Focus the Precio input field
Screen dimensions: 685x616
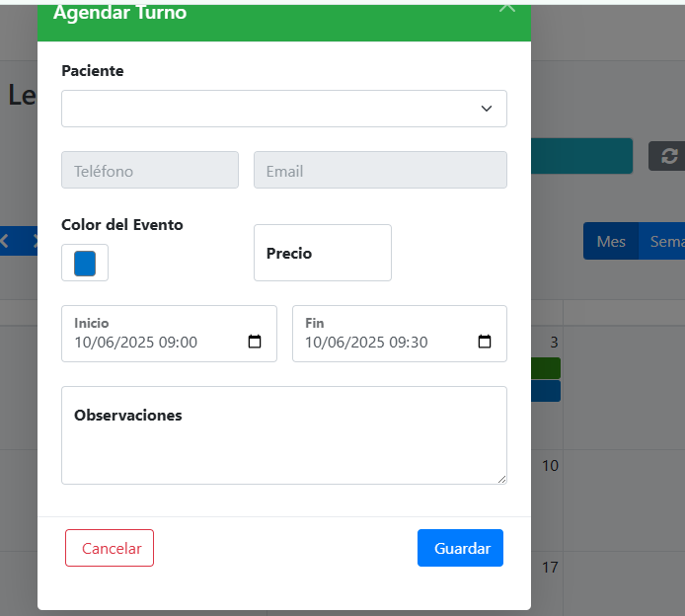[323, 253]
